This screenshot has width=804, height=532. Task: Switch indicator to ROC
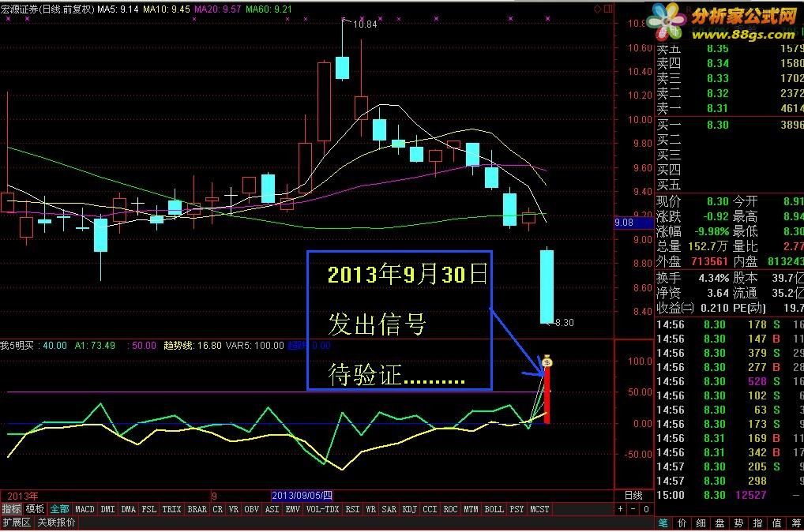pos(450,509)
